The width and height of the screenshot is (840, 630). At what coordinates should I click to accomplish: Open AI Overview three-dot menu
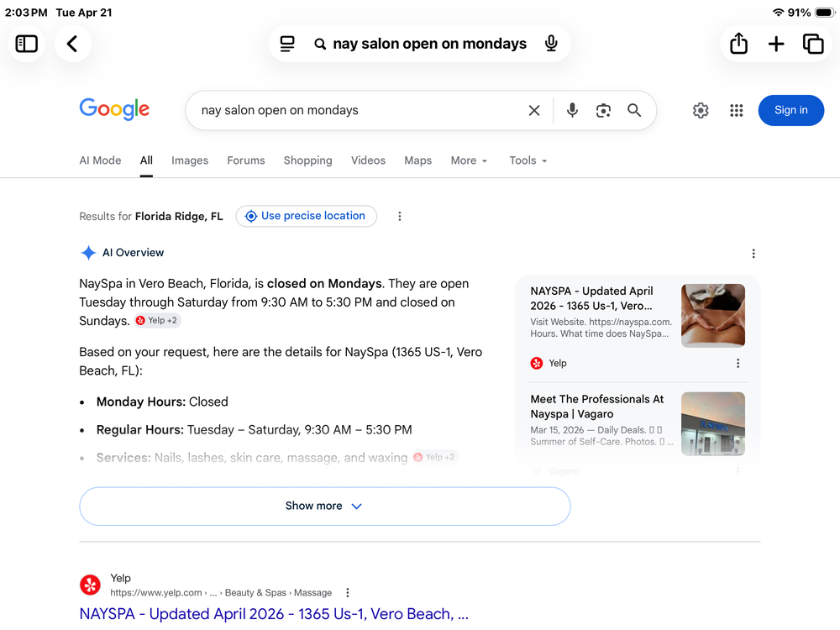click(753, 254)
